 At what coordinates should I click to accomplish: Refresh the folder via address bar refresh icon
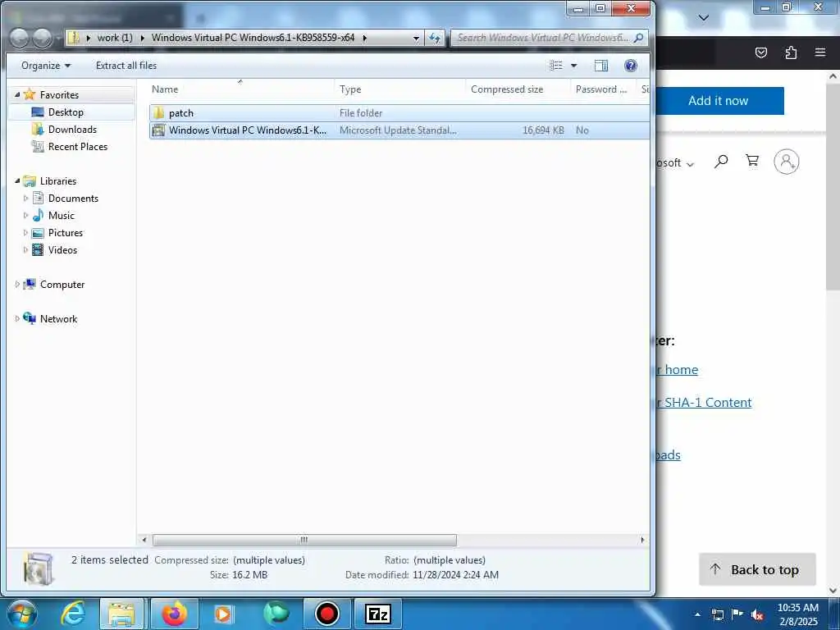(x=435, y=38)
